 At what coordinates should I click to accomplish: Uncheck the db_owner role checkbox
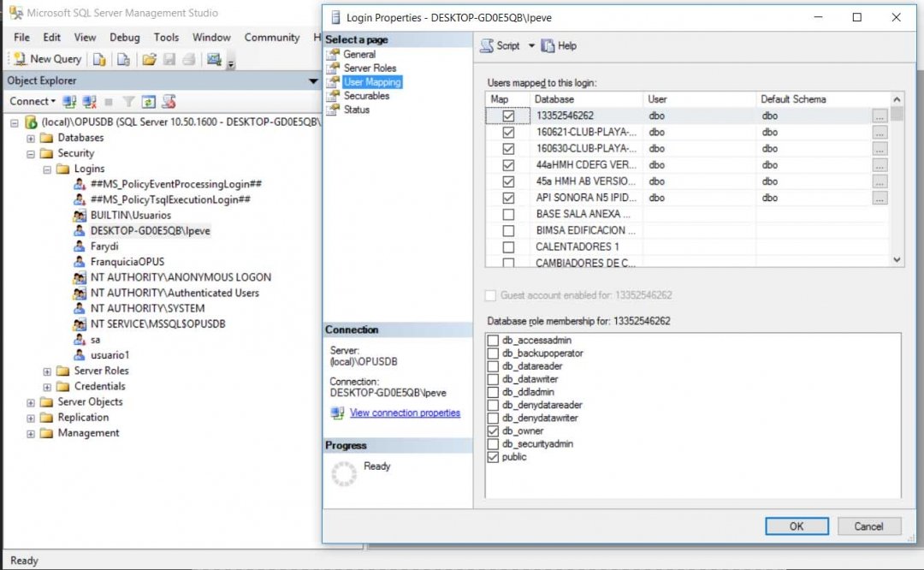493,431
